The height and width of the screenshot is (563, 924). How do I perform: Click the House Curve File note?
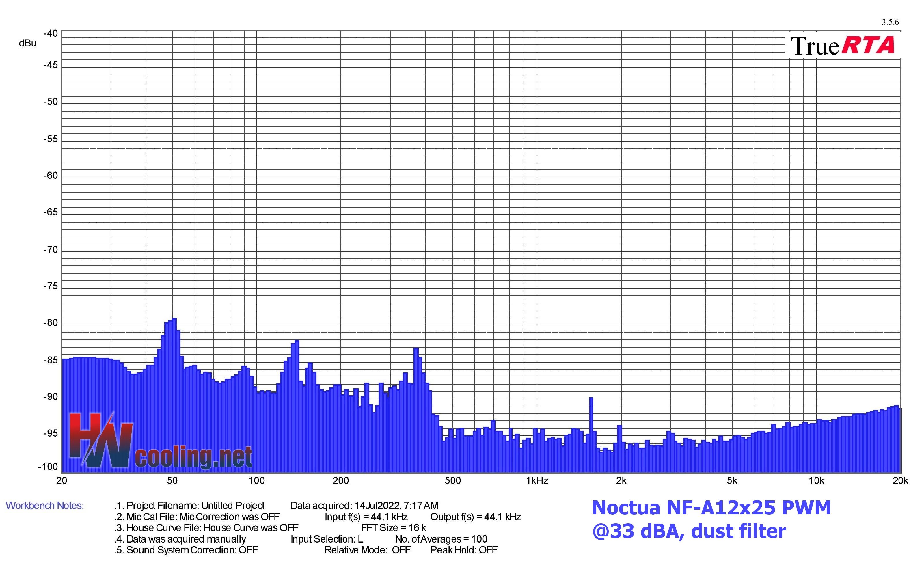[x=207, y=528]
